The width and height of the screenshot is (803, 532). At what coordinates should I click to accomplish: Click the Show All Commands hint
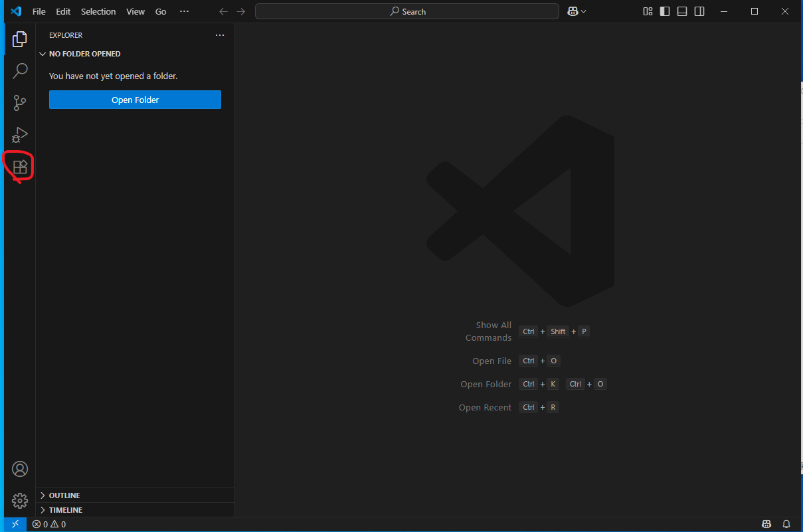click(x=488, y=331)
